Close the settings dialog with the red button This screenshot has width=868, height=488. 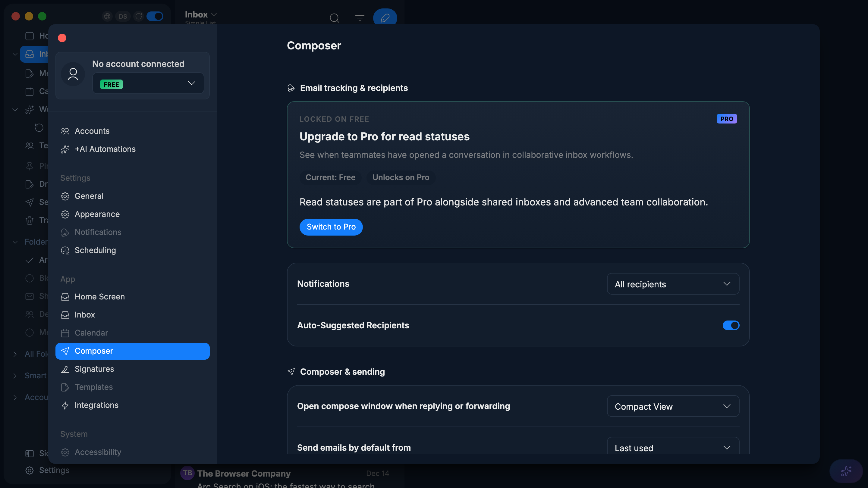62,38
